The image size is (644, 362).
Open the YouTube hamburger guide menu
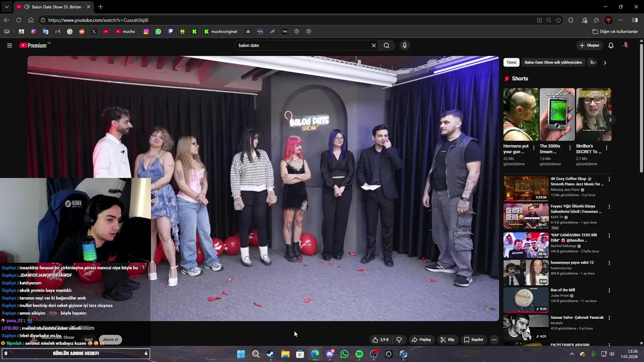tap(9, 45)
